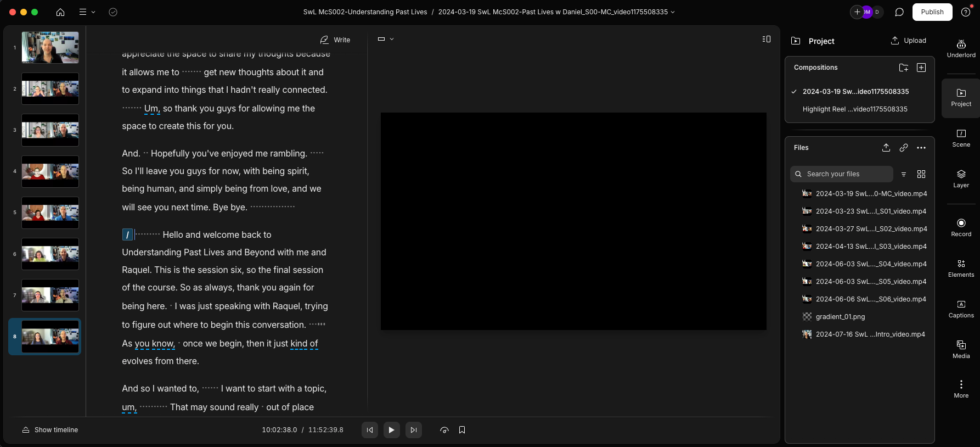Open Files more options menu
980x447 pixels.
pyautogui.click(x=921, y=148)
